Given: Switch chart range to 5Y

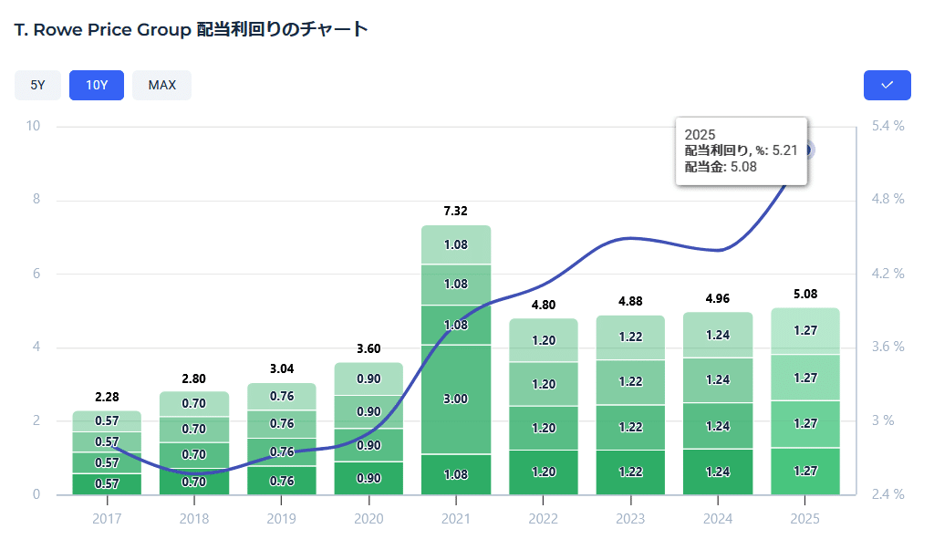Looking at the screenshot, I should (37, 85).
